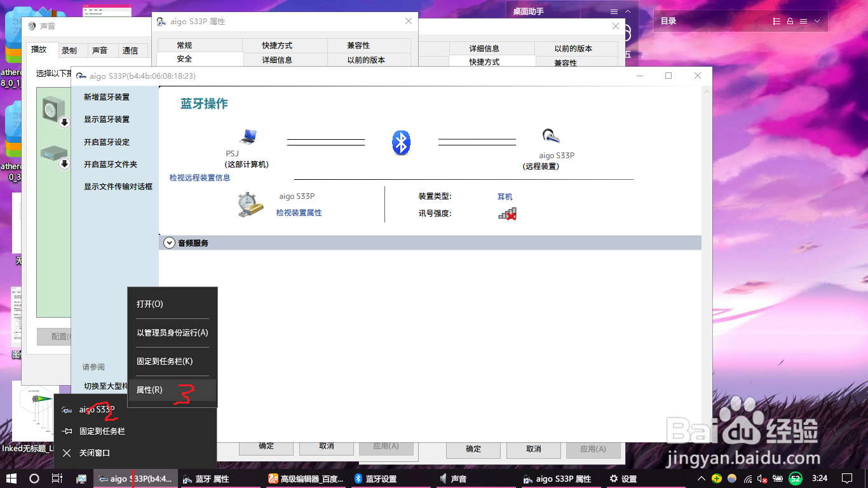
Task: Click the X icon beside 关闭窗口
Action: click(x=67, y=453)
